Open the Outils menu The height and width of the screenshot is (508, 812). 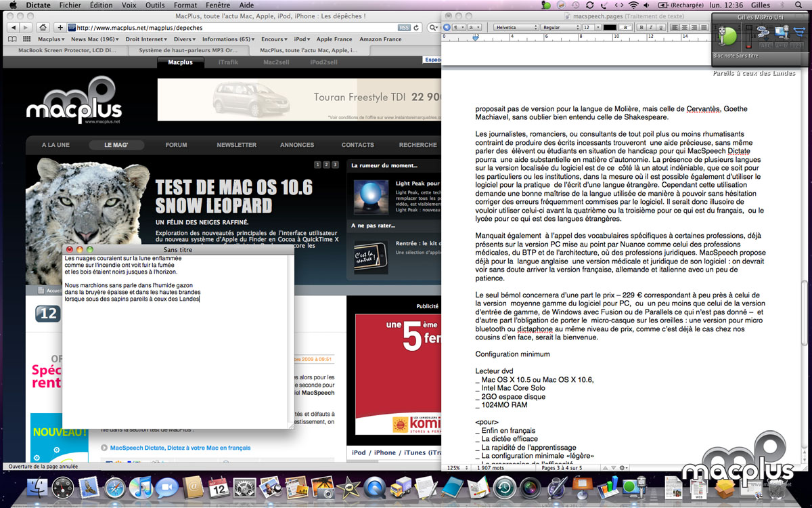click(155, 5)
